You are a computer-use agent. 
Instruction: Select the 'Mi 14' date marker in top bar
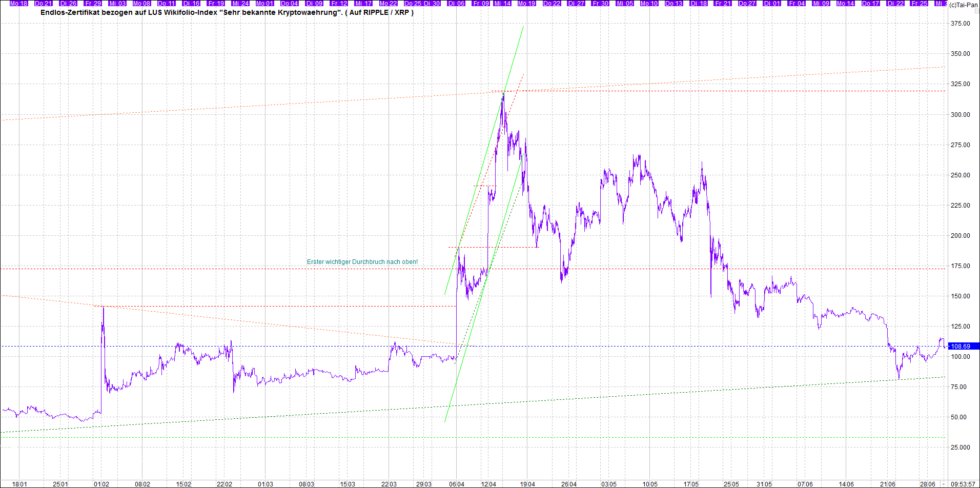(502, 3)
